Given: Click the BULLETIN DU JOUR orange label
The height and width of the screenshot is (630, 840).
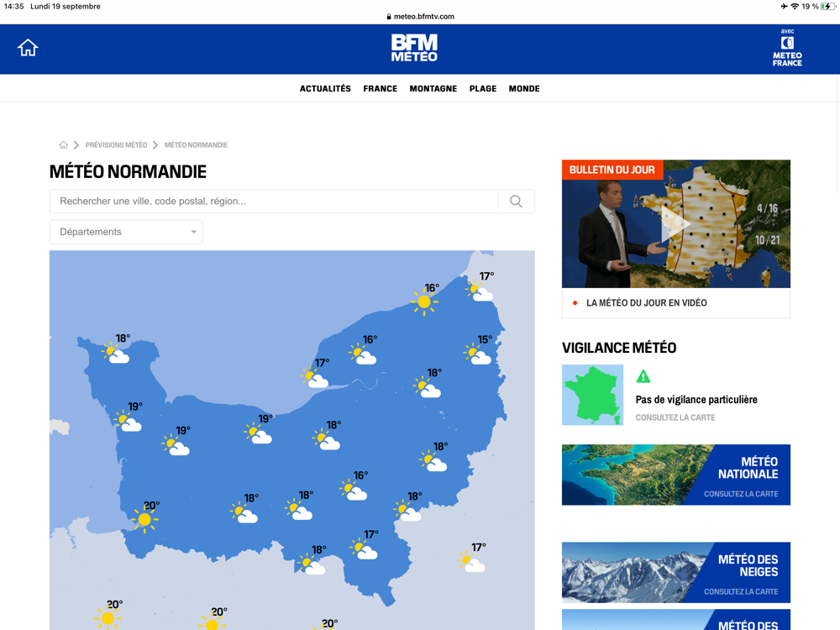Looking at the screenshot, I should point(612,170).
